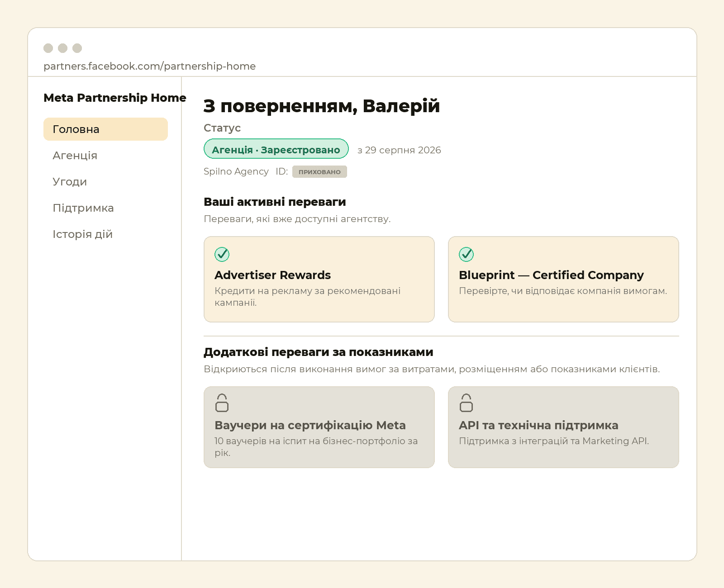Click the 10 ваучерів на іспит description
724x588 pixels.
pyautogui.click(x=316, y=447)
